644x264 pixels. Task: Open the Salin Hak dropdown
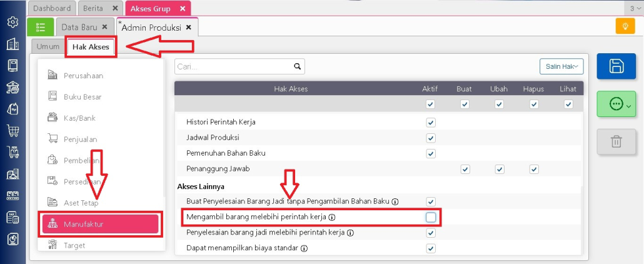coord(561,66)
